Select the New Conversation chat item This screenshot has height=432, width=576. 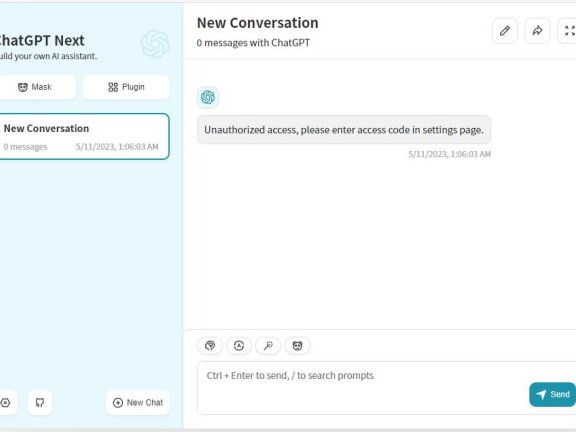coord(83,136)
